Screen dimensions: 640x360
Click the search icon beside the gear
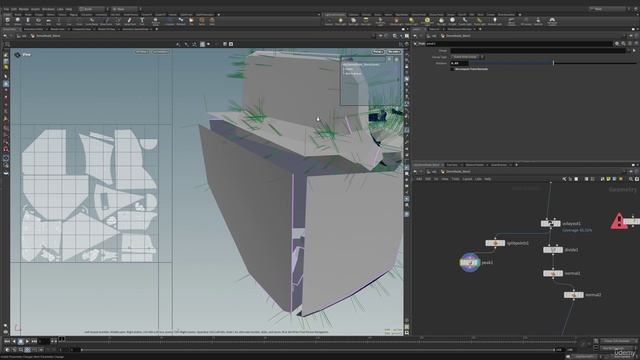pyautogui.click(x=623, y=43)
